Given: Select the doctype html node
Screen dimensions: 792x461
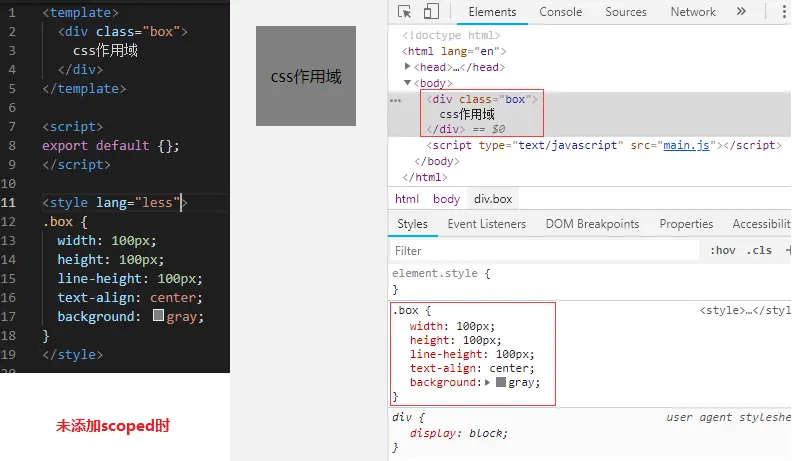Looking at the screenshot, I should pos(451,35).
